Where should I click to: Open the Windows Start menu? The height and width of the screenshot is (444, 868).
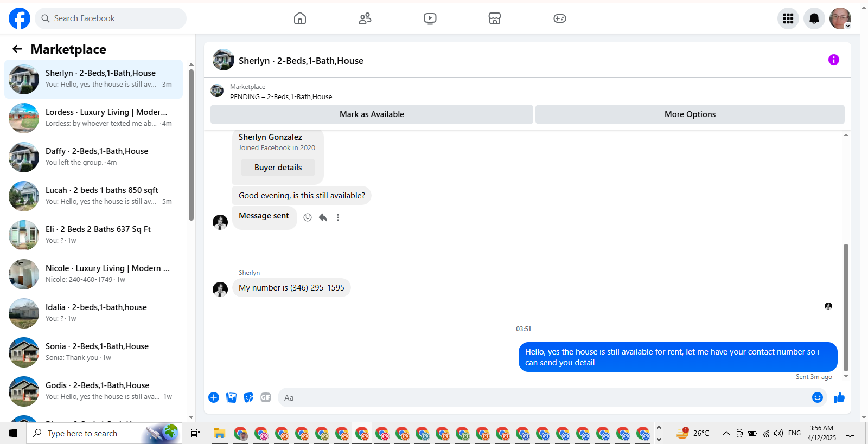pyautogui.click(x=13, y=433)
